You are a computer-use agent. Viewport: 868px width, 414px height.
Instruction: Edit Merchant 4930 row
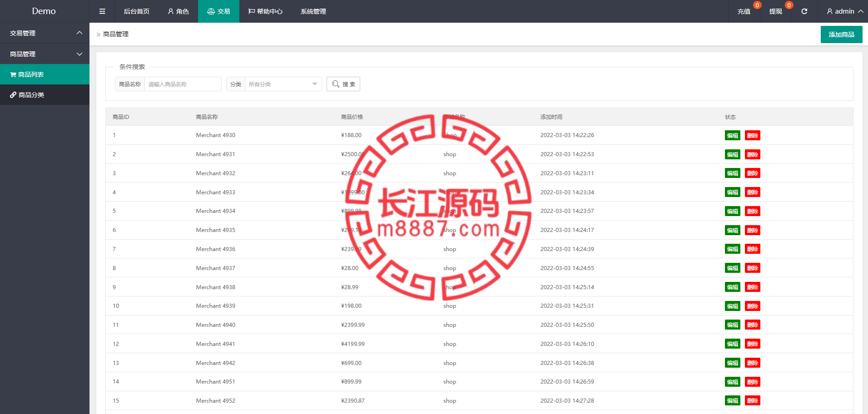[x=733, y=135]
